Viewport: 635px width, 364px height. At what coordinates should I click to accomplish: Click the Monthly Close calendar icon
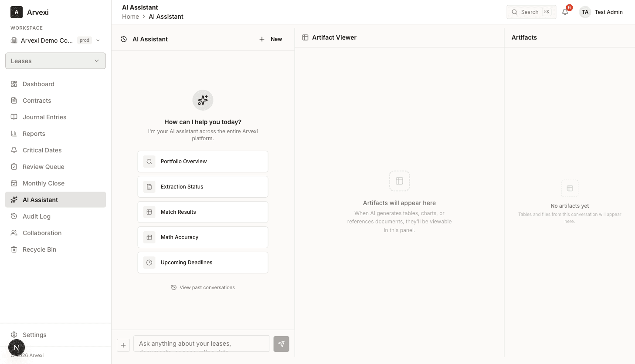click(x=14, y=183)
